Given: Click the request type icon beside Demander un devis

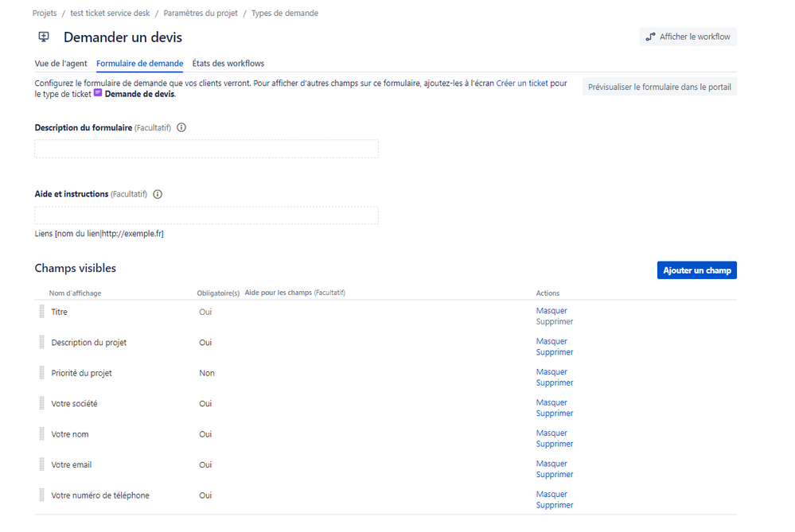Looking at the screenshot, I should click(45, 37).
